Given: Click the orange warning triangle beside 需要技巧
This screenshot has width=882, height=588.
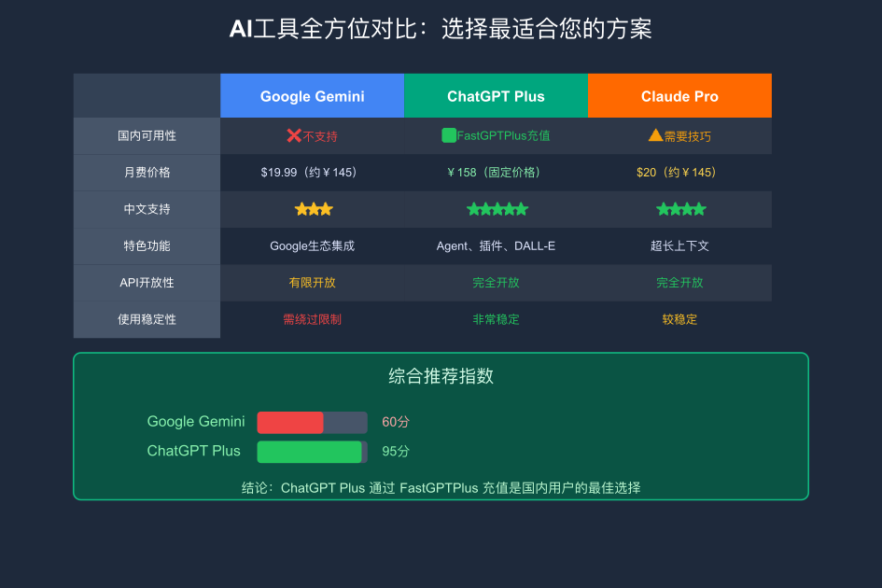Looking at the screenshot, I should pos(655,135).
